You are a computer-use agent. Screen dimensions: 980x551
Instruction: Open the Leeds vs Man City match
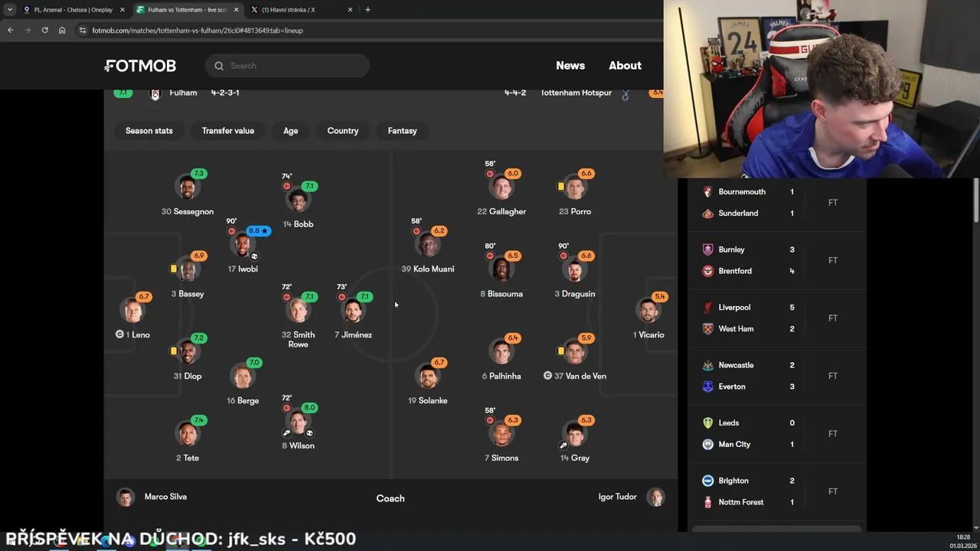(x=776, y=434)
